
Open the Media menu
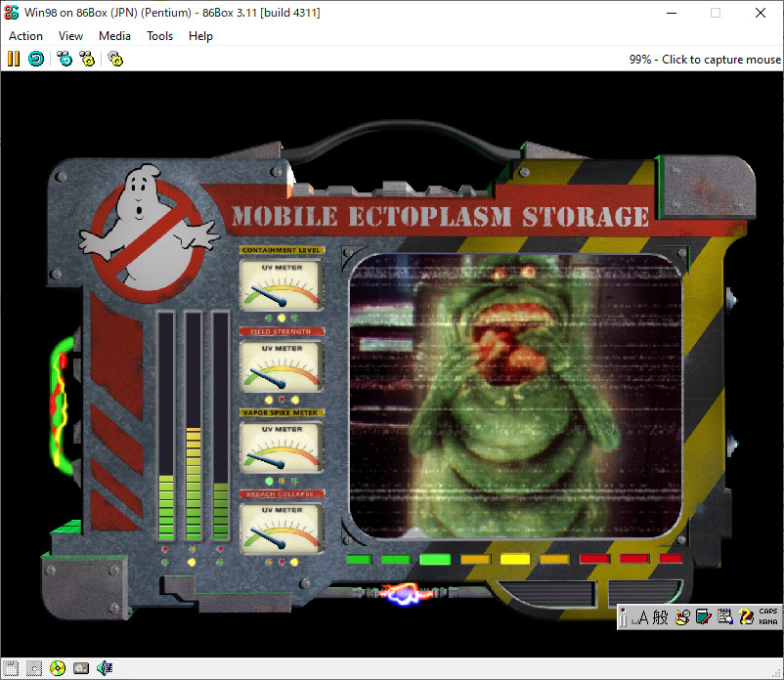click(x=114, y=36)
